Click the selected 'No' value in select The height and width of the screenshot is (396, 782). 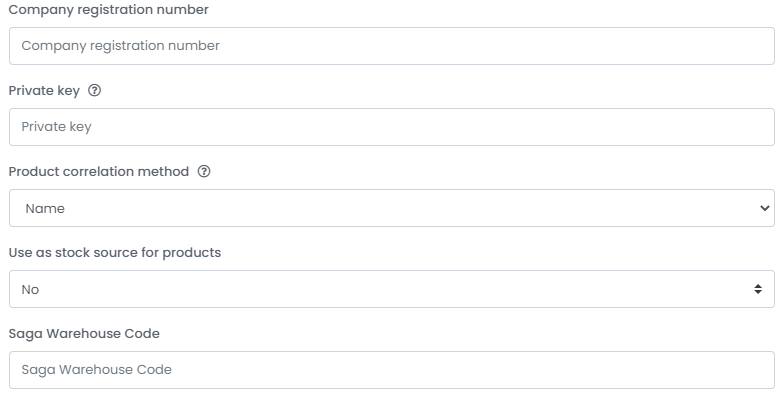pyautogui.click(x=30, y=289)
